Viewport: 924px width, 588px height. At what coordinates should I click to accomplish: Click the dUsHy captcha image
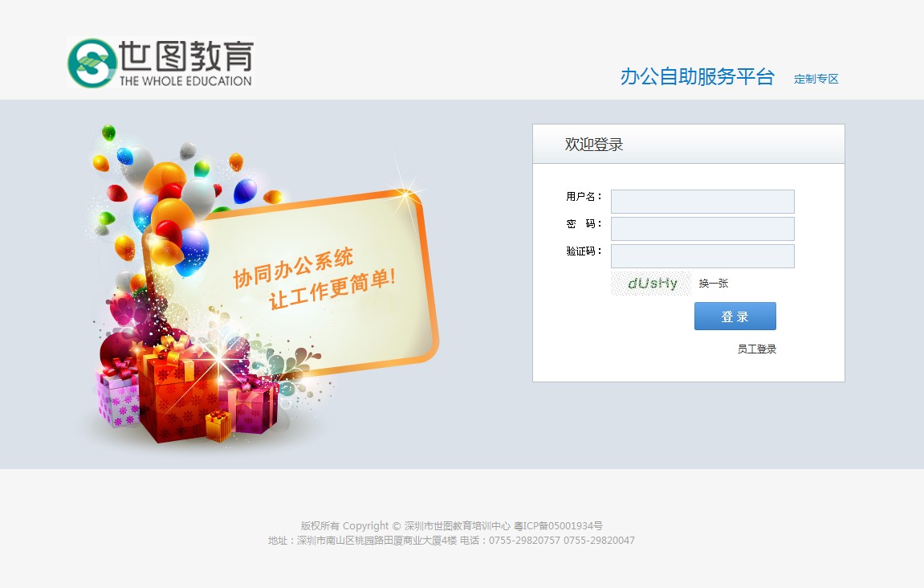(x=650, y=284)
